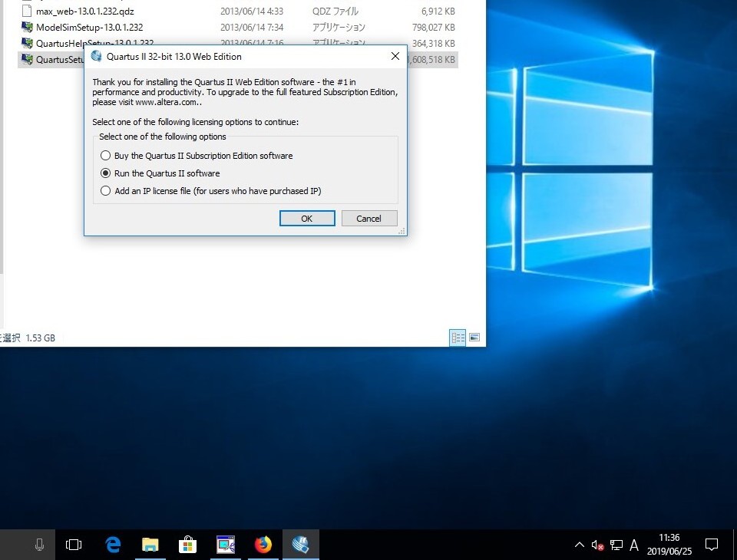
Task: Click the QuartusSetup installer icon
Action: (28, 59)
